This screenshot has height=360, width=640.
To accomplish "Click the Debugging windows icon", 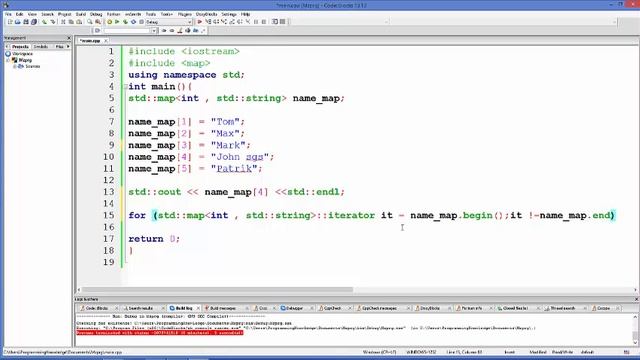I will tap(275, 22).
